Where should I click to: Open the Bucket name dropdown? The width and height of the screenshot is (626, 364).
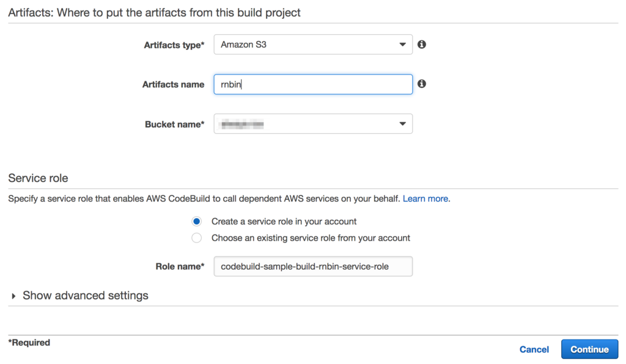coord(313,123)
